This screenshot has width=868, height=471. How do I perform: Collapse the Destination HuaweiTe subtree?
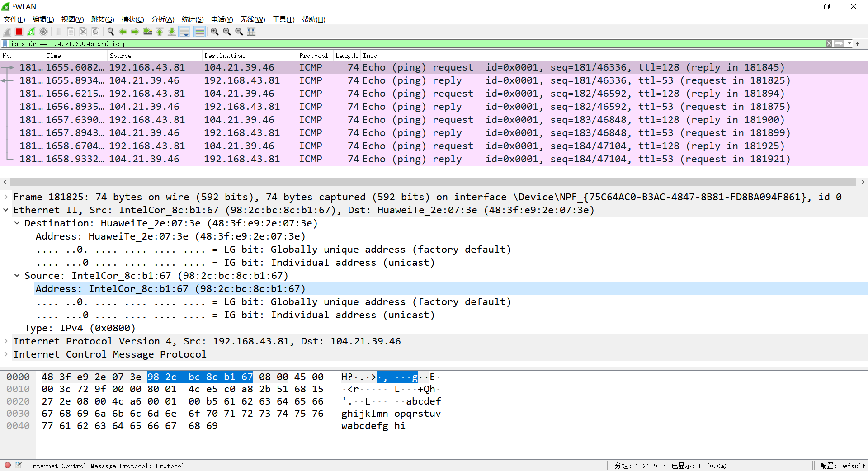17,223
